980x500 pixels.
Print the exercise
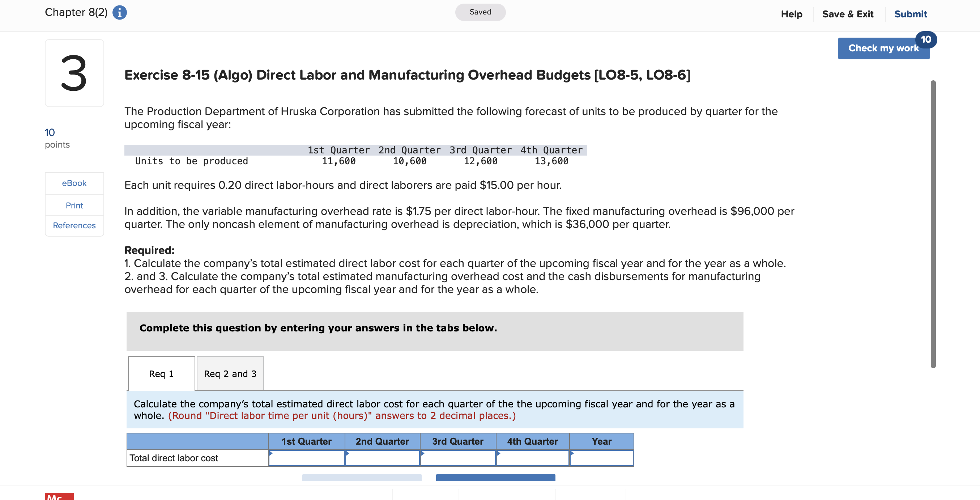[x=74, y=205]
